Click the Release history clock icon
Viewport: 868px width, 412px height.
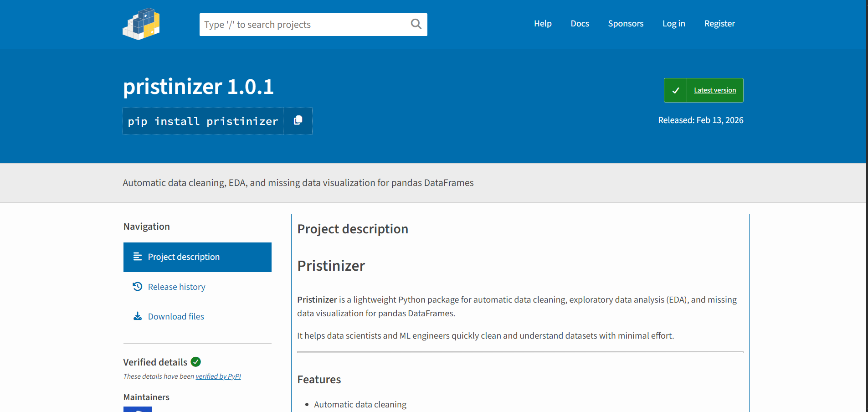click(138, 287)
